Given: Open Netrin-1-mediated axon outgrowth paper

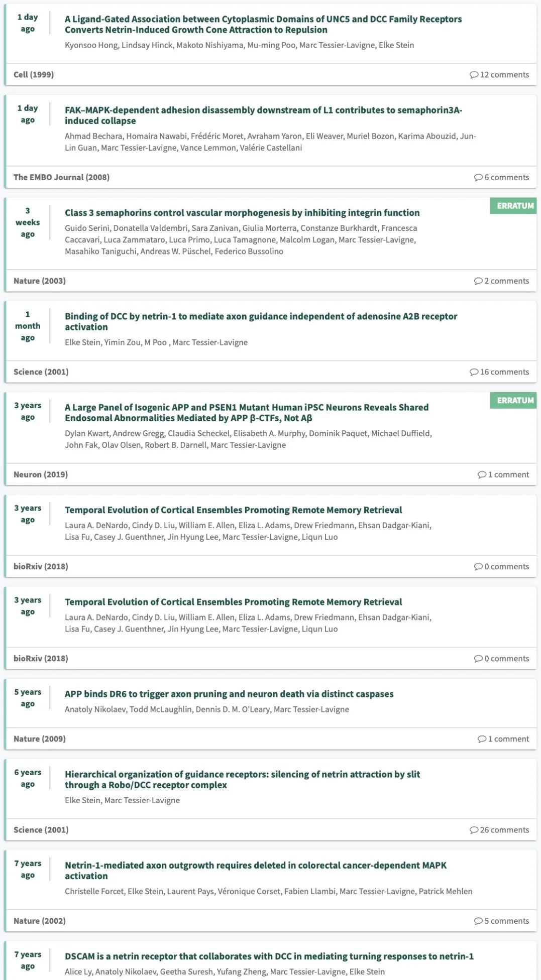Looking at the screenshot, I should click(256, 871).
